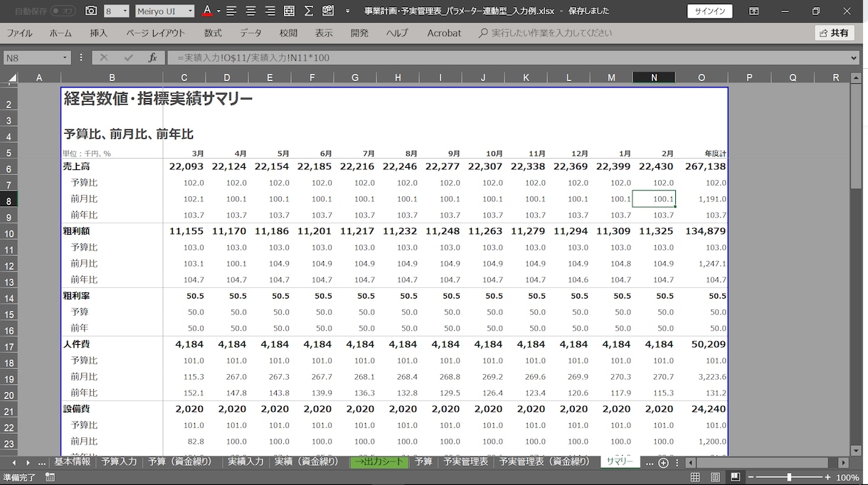Open the 数式 ribbon tab
Viewport: 868px width, 485px height.
pyautogui.click(x=213, y=33)
